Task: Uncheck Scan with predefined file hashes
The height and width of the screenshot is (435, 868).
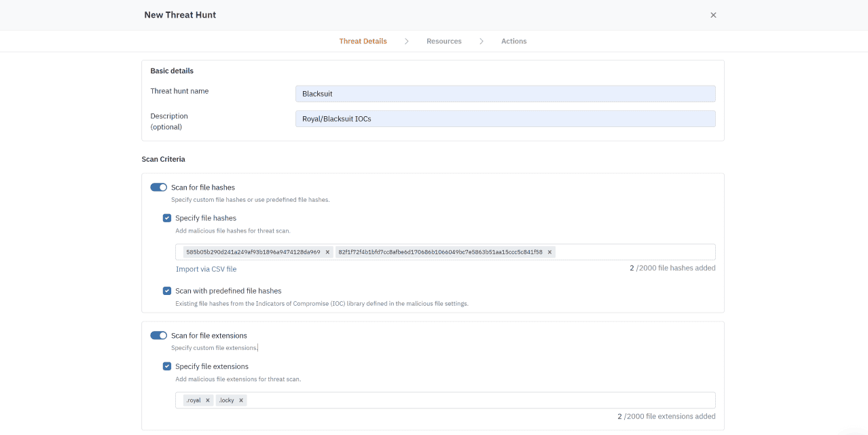Action: (x=167, y=291)
